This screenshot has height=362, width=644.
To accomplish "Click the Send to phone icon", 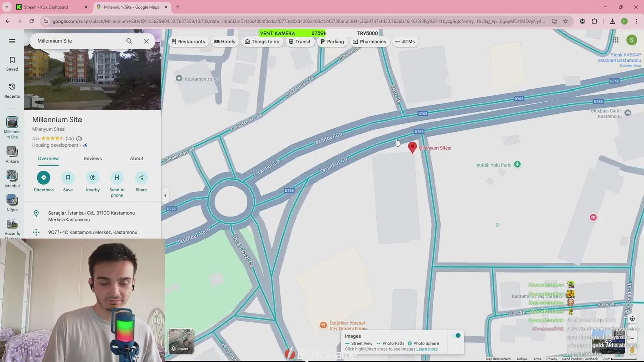I will pyautogui.click(x=117, y=177).
